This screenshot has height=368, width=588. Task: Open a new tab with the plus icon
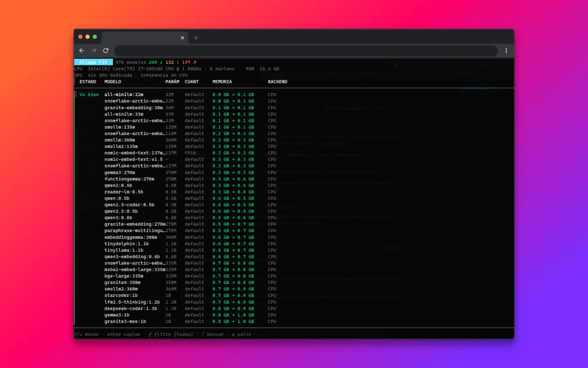coord(196,38)
